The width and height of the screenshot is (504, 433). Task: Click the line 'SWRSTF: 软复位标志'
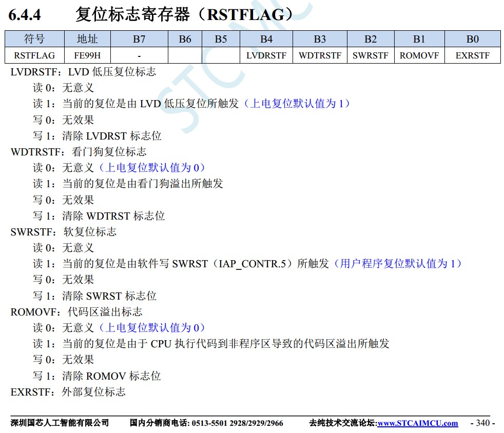point(63,231)
